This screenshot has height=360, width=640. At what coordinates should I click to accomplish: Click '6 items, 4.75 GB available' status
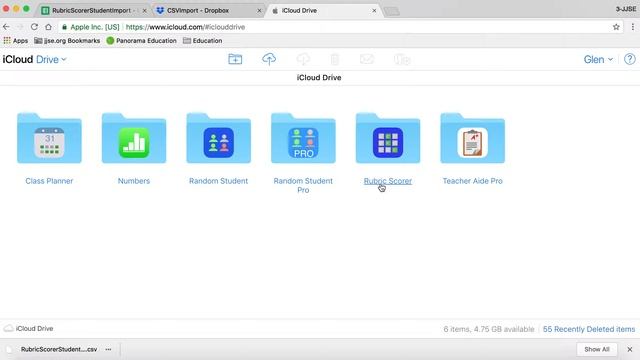click(x=489, y=329)
